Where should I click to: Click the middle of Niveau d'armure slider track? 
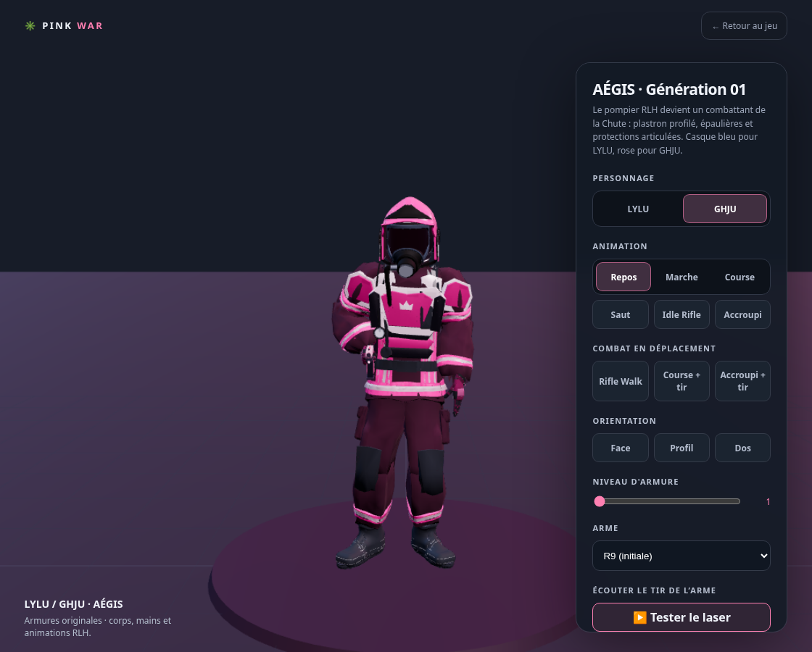point(667,501)
